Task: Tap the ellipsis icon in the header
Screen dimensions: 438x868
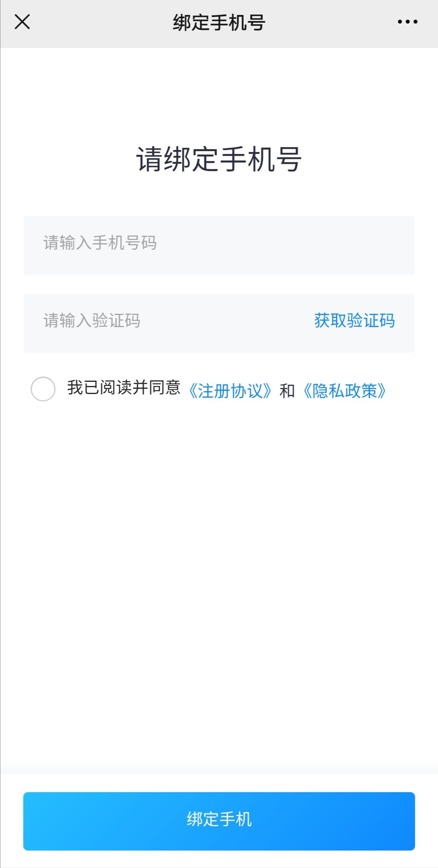Action: point(407,22)
